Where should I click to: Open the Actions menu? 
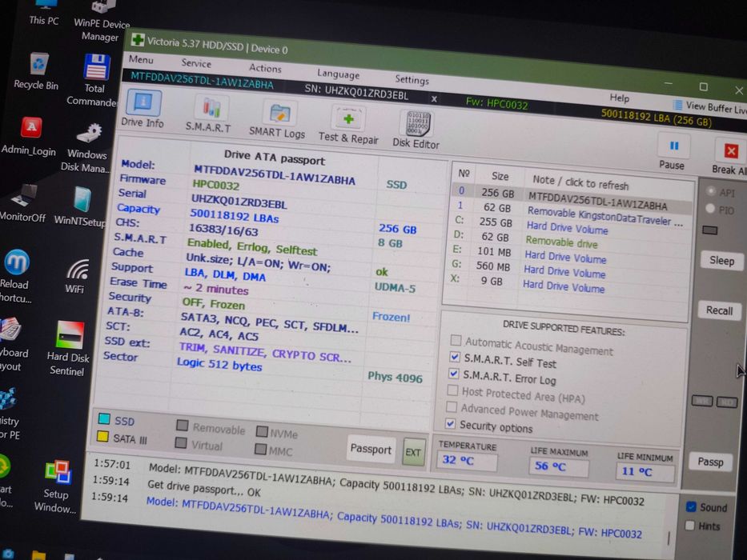point(265,68)
